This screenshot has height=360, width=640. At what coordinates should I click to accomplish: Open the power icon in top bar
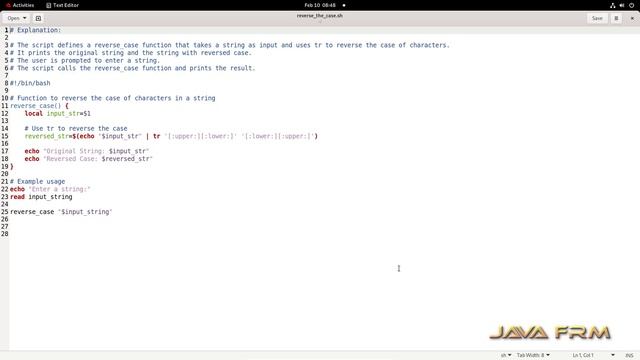tap(631, 5)
